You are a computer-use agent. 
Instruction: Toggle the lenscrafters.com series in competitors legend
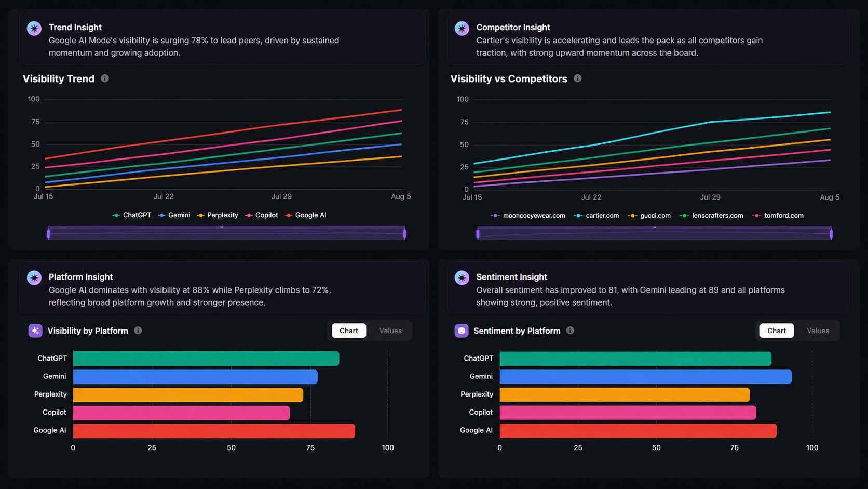coord(712,216)
